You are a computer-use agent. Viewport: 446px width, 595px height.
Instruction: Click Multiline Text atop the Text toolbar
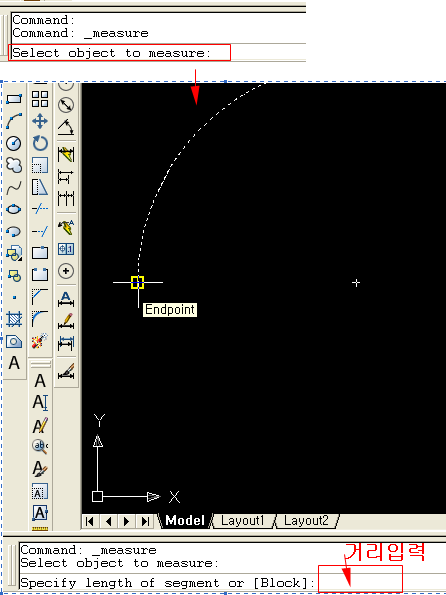click(x=40, y=381)
